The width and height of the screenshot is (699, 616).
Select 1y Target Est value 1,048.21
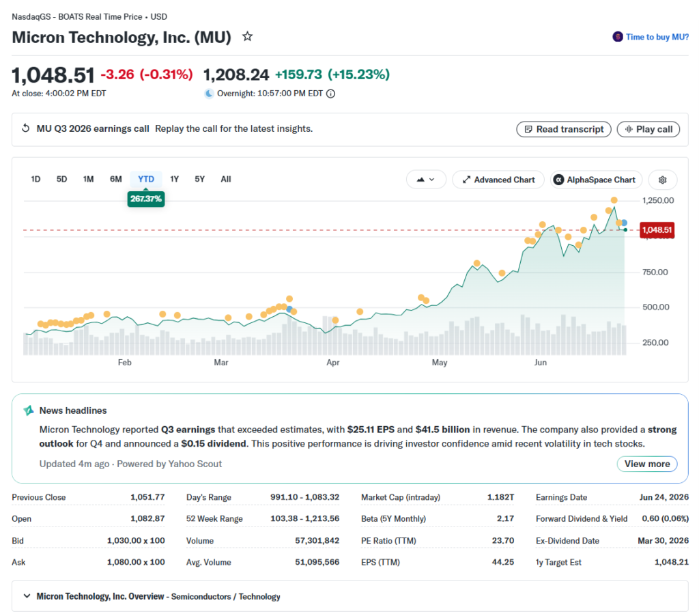point(672,563)
